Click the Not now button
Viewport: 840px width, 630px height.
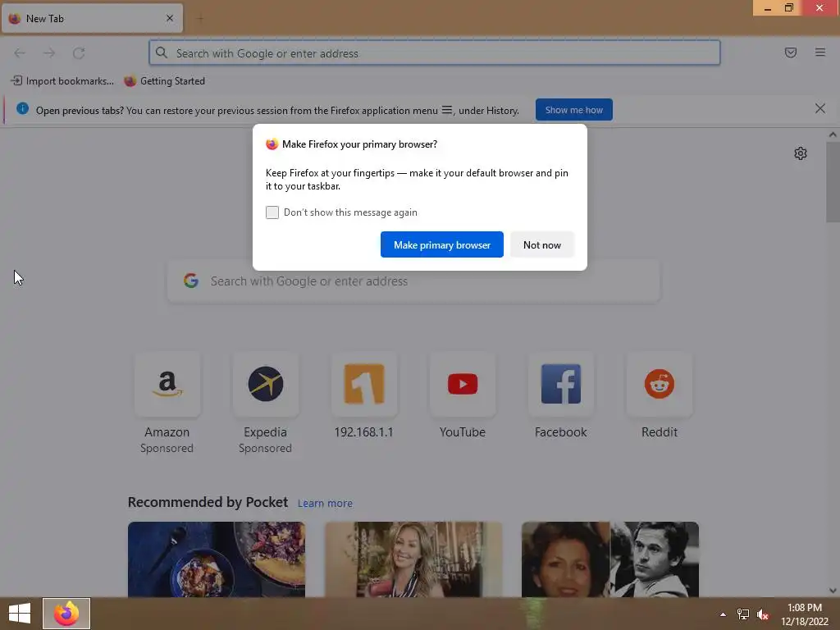pyautogui.click(x=542, y=244)
